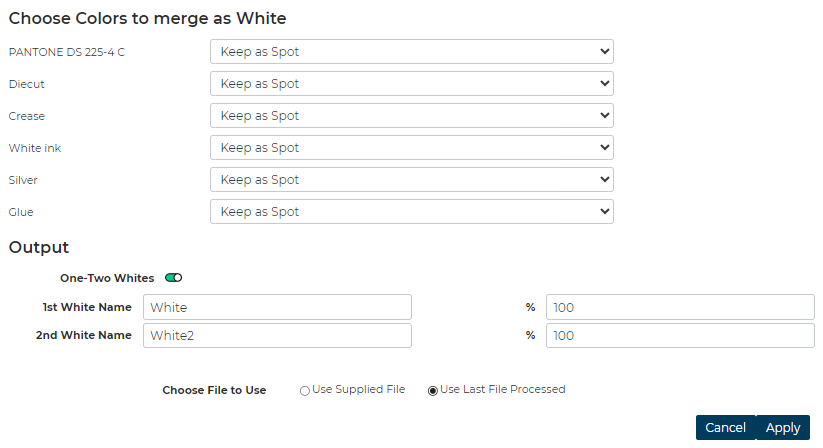Open the White ink color dropdown

click(411, 148)
